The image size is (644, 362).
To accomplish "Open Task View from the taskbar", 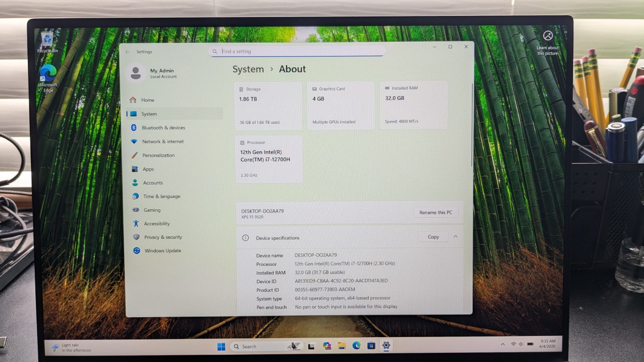I will (311, 346).
